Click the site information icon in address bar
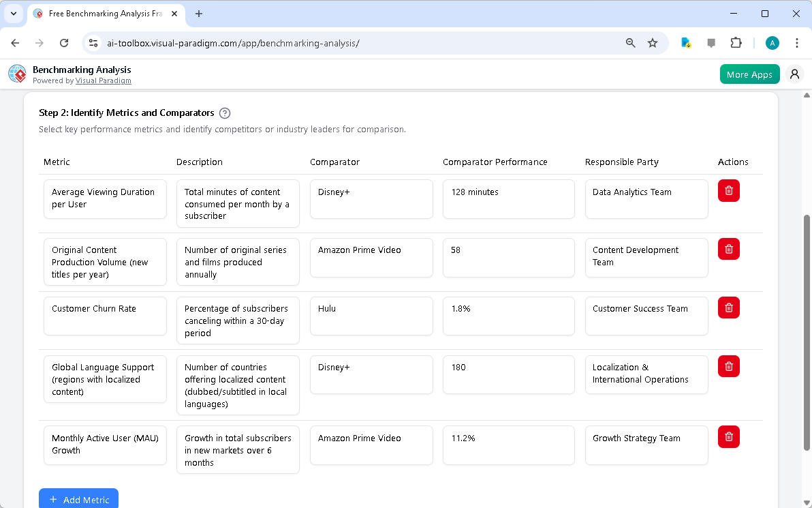Viewport: 812px width, 508px height. click(x=93, y=42)
